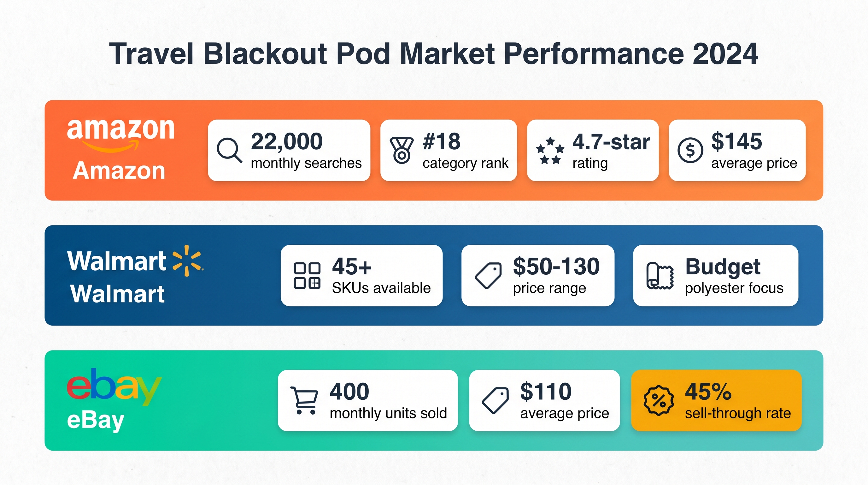Click the Amazon logo
This screenshot has width=868, height=485.
click(120, 134)
